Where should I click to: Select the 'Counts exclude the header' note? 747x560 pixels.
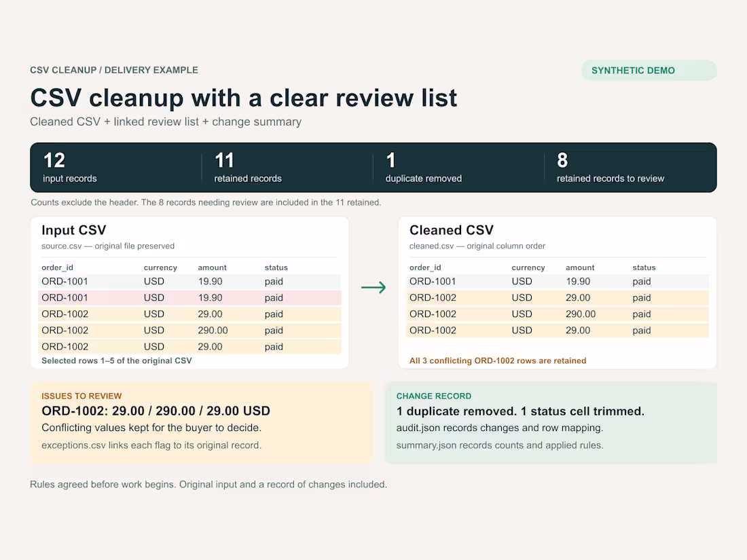click(x=206, y=202)
